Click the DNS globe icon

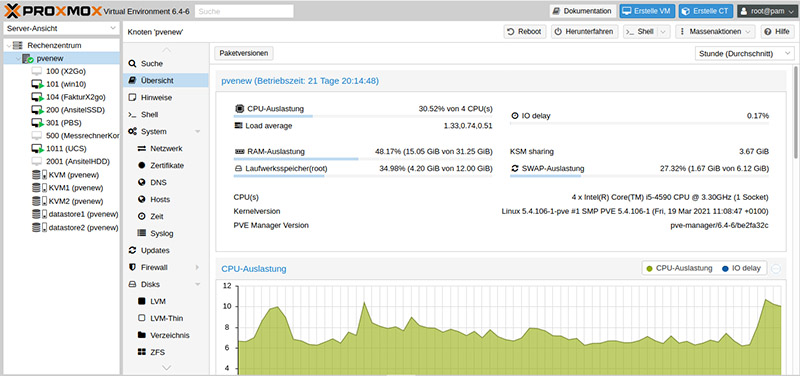[142, 182]
